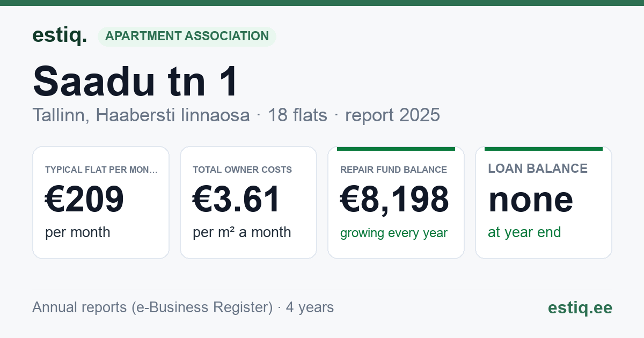Click the €209 value

click(85, 200)
